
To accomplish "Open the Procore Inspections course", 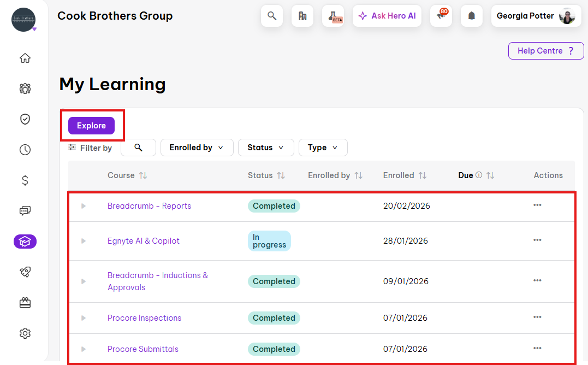I will coord(144,318).
